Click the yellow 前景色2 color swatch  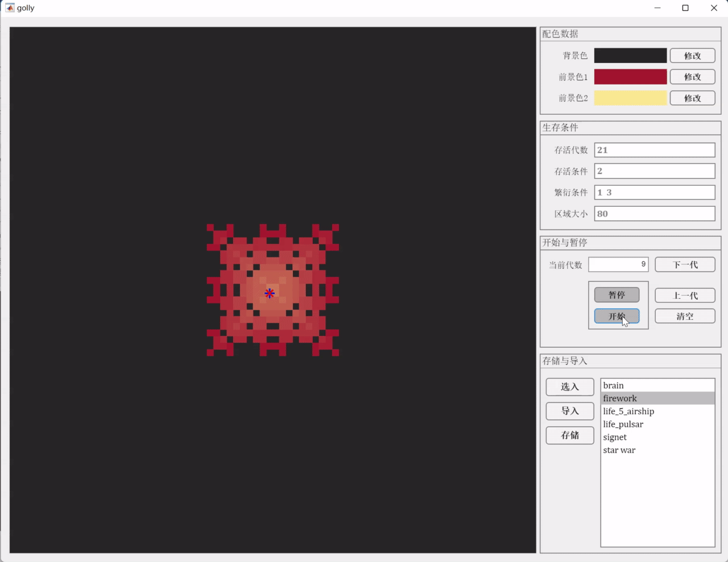(630, 98)
